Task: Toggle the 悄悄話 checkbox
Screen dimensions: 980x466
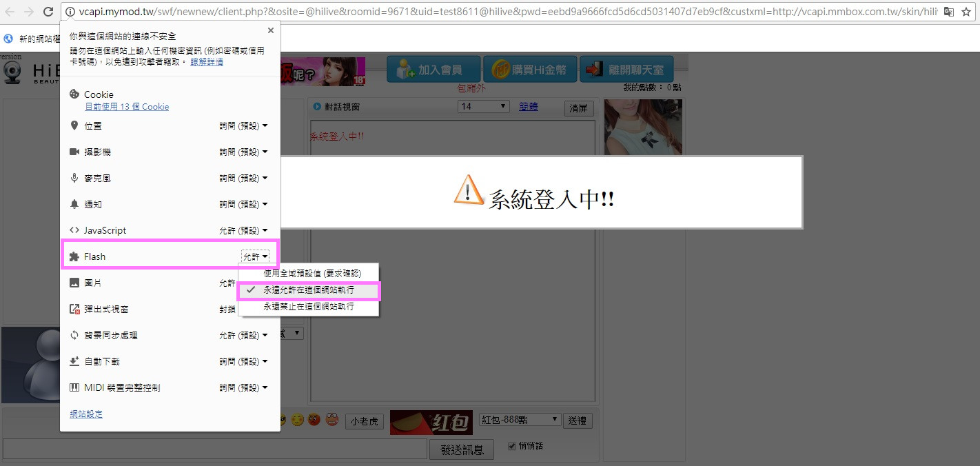Action: tap(511, 446)
